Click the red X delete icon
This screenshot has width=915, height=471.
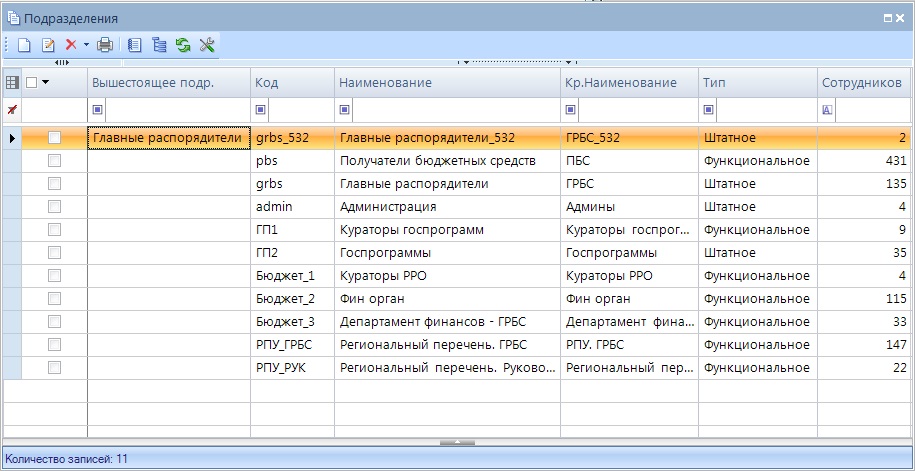pos(70,45)
